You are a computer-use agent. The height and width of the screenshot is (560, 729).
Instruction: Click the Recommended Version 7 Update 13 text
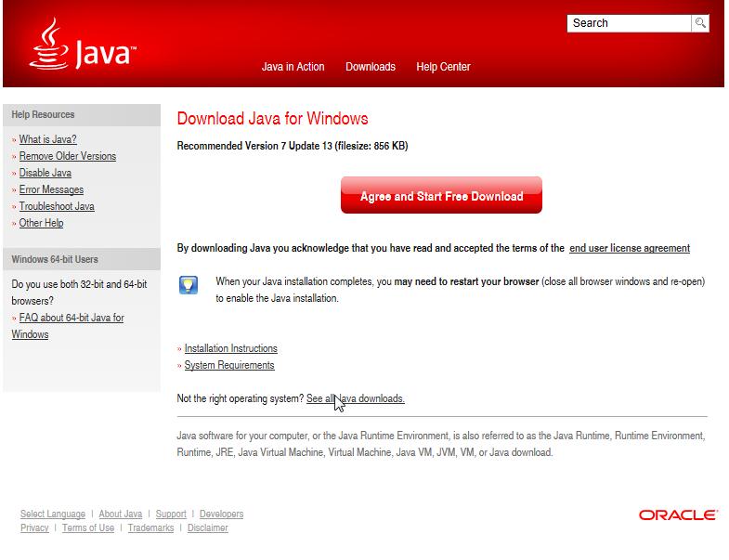pyautogui.click(x=293, y=146)
